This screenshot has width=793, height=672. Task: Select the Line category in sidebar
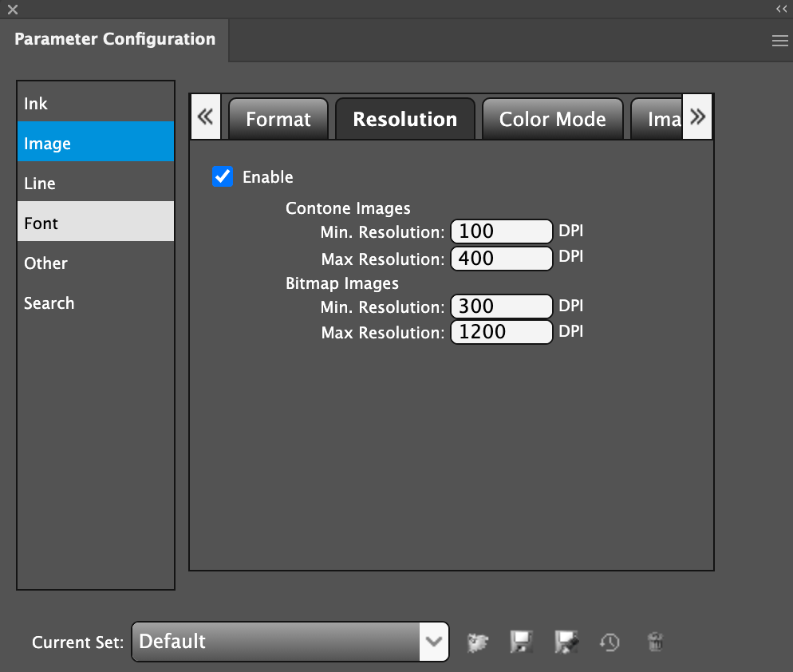96,184
